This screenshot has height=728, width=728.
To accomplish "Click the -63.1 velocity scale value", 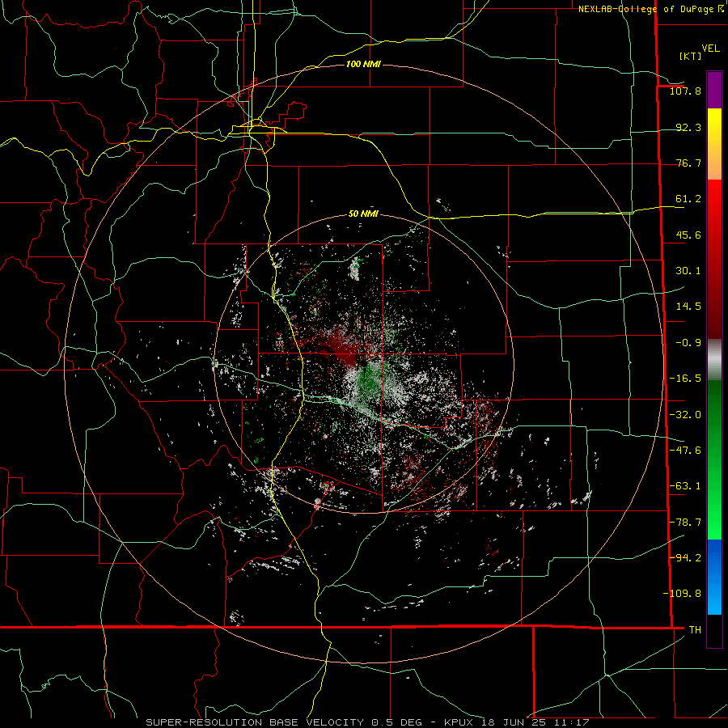I will 685,486.
